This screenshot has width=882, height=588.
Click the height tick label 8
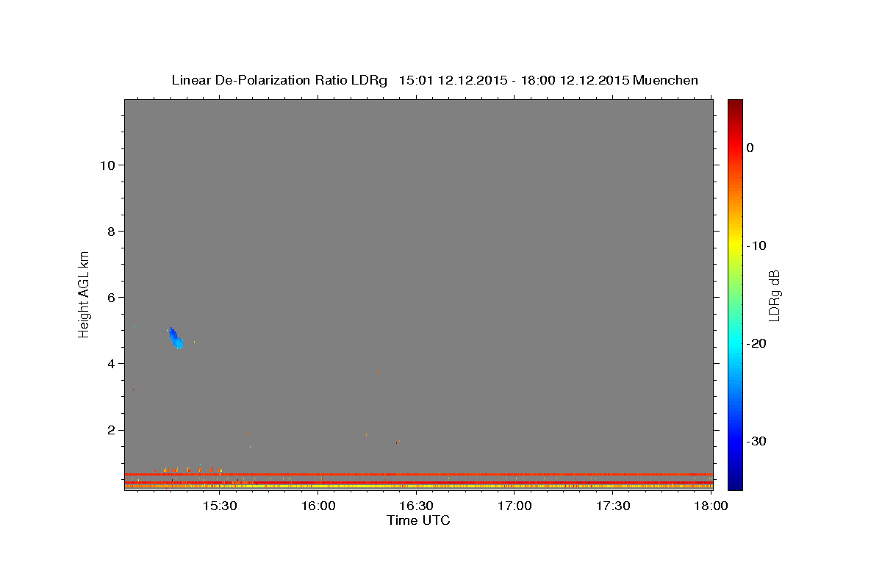point(110,231)
